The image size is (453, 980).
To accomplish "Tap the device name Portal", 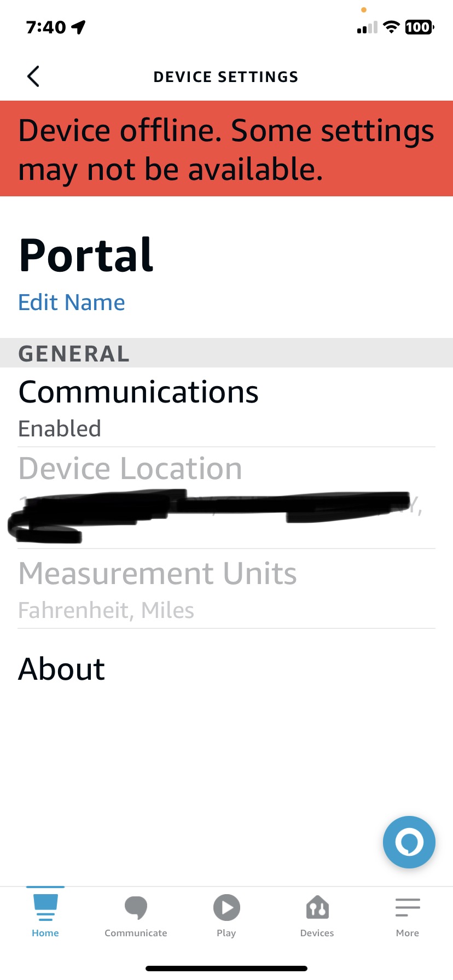I will [x=86, y=254].
